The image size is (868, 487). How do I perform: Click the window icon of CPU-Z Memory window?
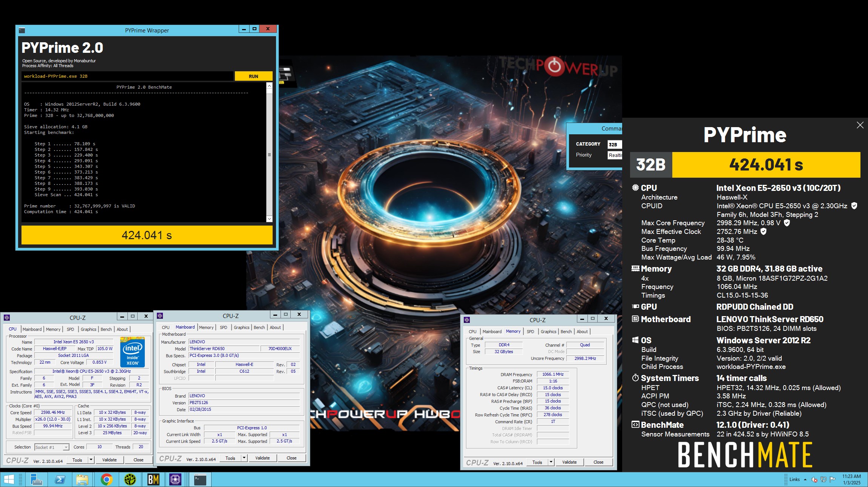pos(467,320)
